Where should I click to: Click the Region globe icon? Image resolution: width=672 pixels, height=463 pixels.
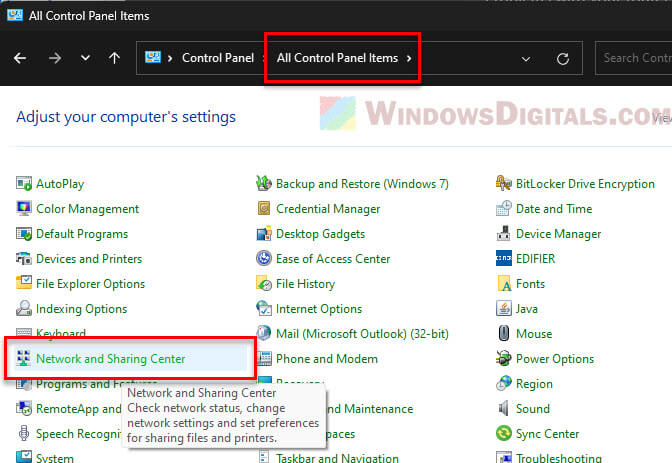click(x=504, y=383)
